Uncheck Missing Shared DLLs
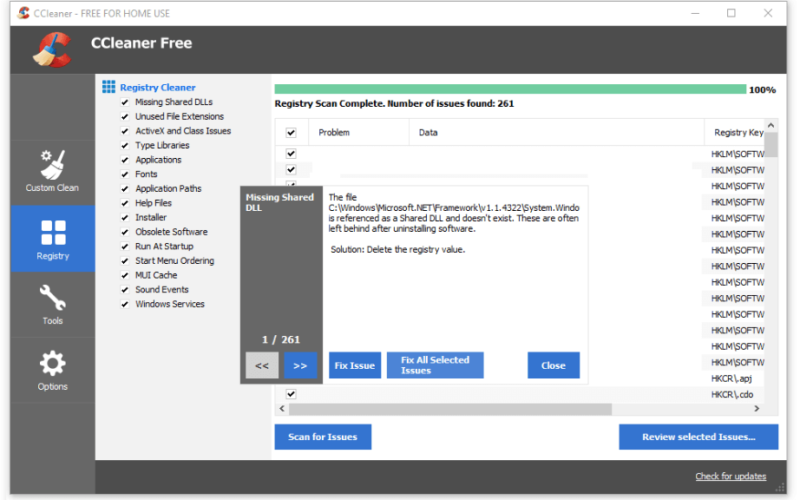This screenshot has height=500, width=800. point(124,102)
